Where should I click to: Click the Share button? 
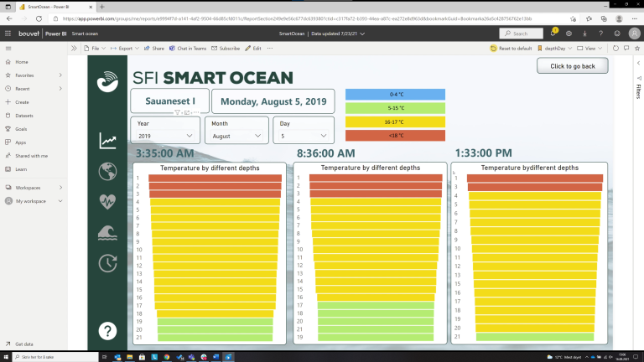tap(154, 49)
